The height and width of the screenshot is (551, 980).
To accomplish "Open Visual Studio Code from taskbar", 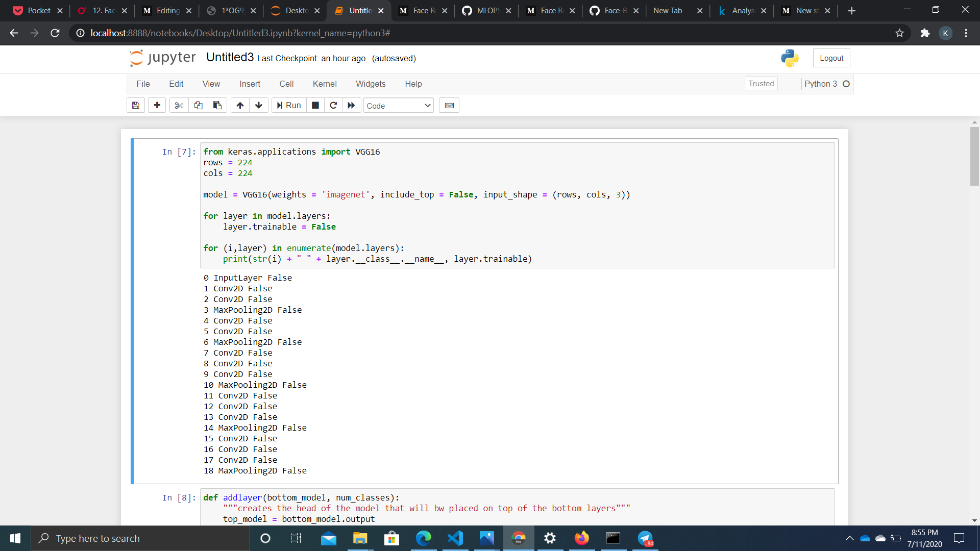I will tap(455, 538).
